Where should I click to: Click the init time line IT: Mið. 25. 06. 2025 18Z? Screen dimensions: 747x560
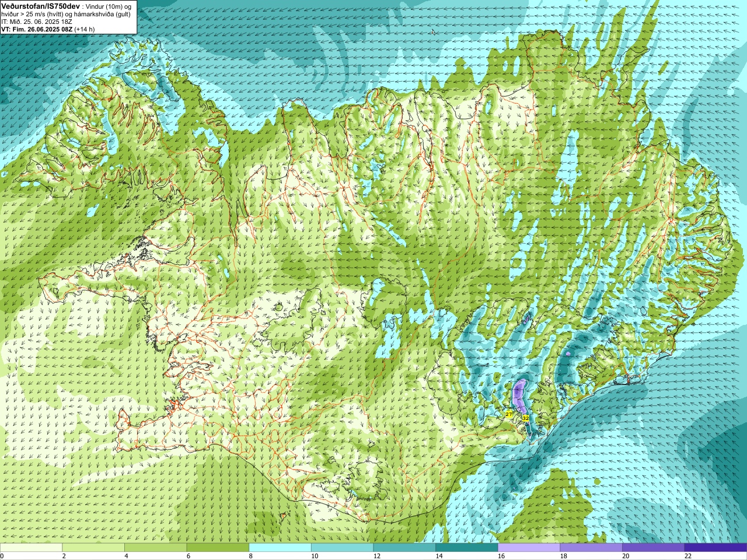37,21
